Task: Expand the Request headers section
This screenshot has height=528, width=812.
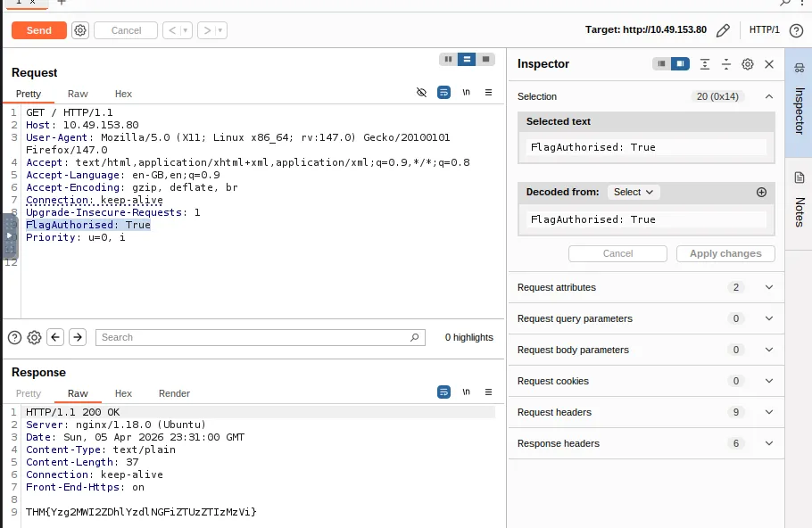Action: tap(768, 412)
